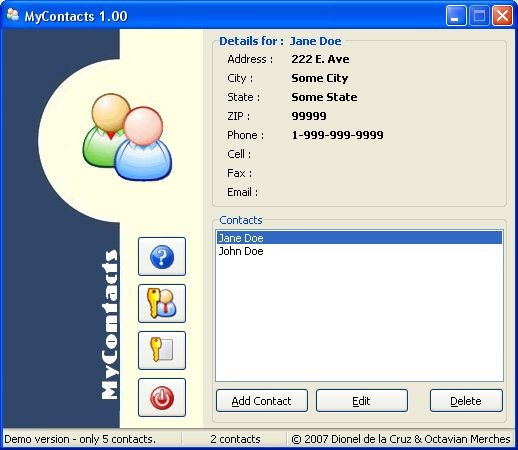Click the blue question mark help button
The width and height of the screenshot is (518, 450).
point(162,256)
